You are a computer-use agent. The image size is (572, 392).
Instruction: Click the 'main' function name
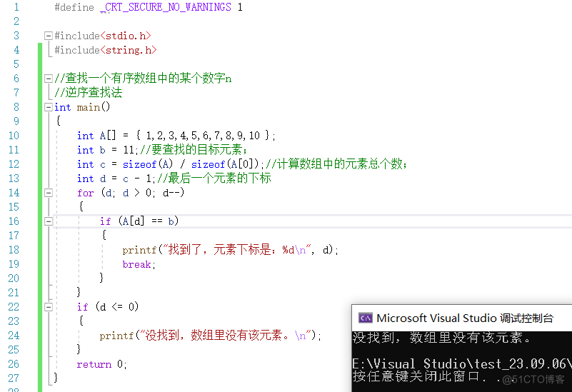pos(89,107)
